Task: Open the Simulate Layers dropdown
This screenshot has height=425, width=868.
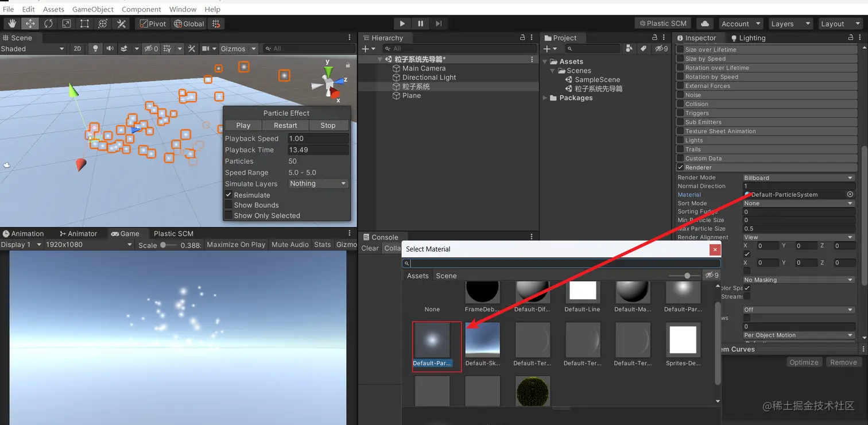Action: 318,184
